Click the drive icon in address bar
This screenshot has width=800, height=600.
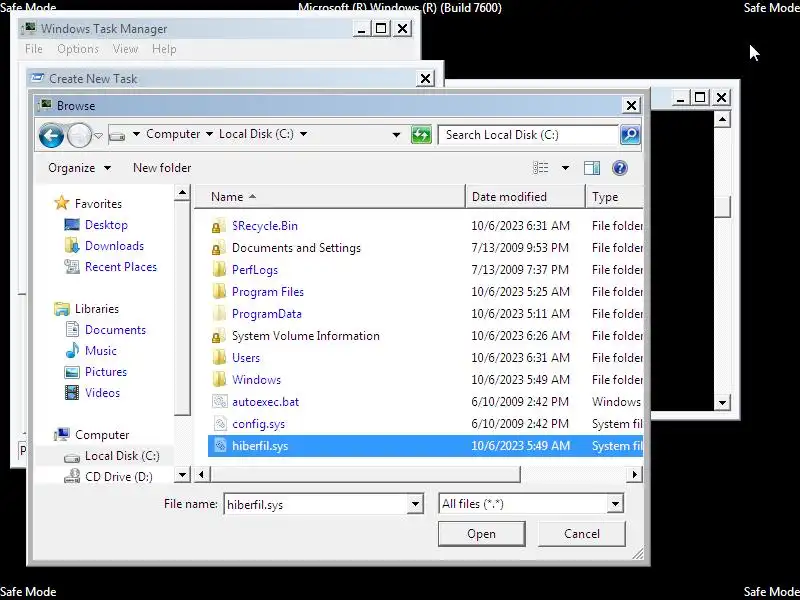(x=117, y=136)
